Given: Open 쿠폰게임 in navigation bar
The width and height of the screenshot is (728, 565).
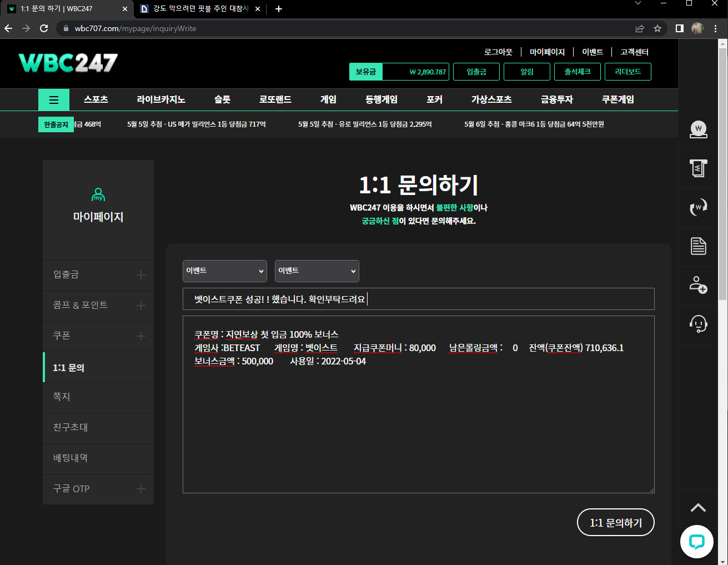Looking at the screenshot, I should point(618,99).
